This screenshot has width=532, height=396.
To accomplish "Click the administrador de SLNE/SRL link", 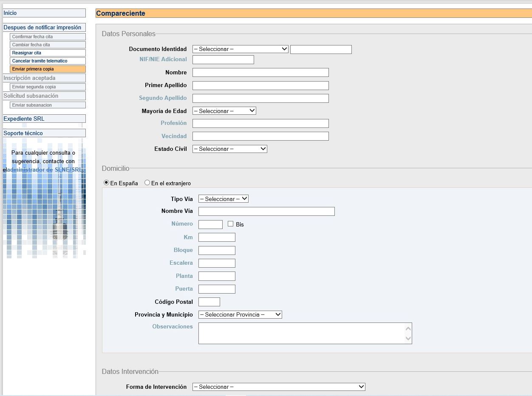I will pyautogui.click(x=45, y=170).
